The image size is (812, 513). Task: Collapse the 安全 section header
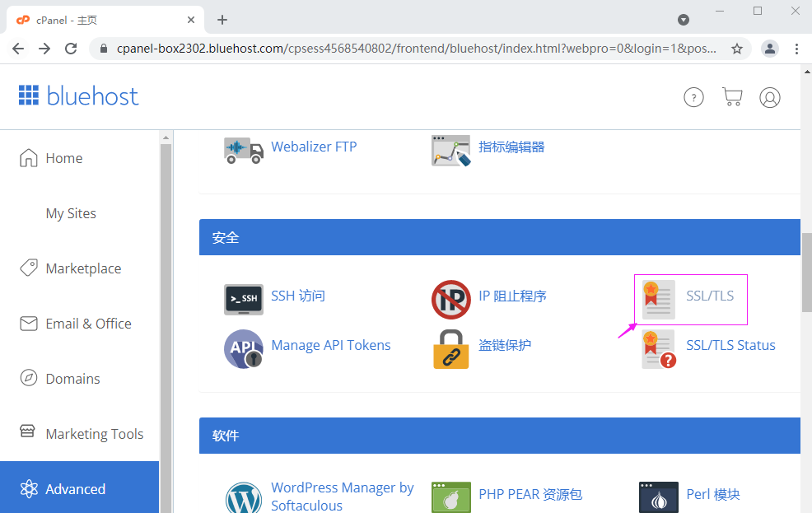(x=500, y=237)
